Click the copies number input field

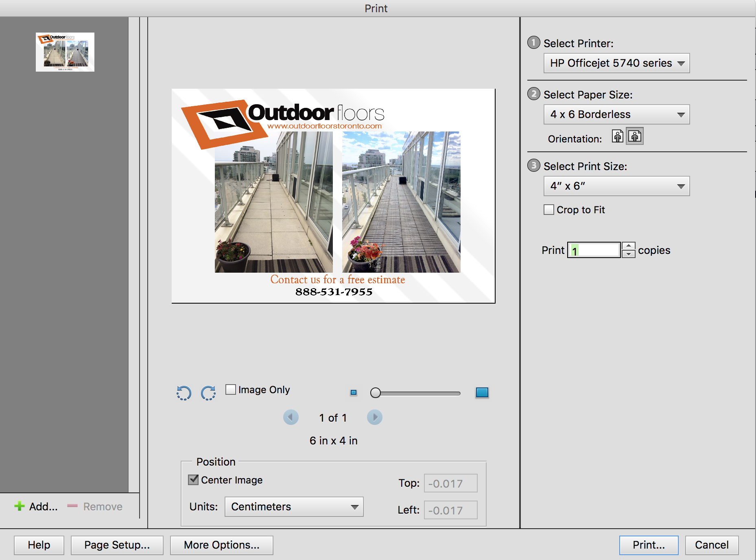594,250
